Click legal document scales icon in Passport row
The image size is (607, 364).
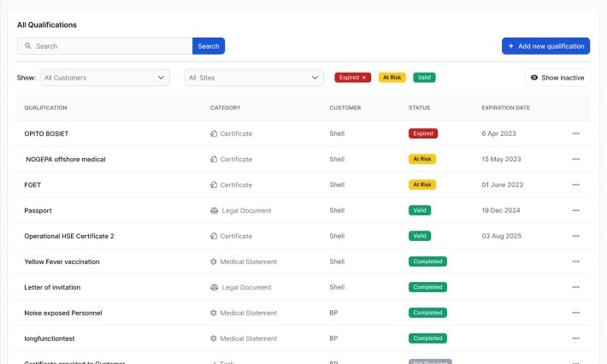tap(214, 210)
